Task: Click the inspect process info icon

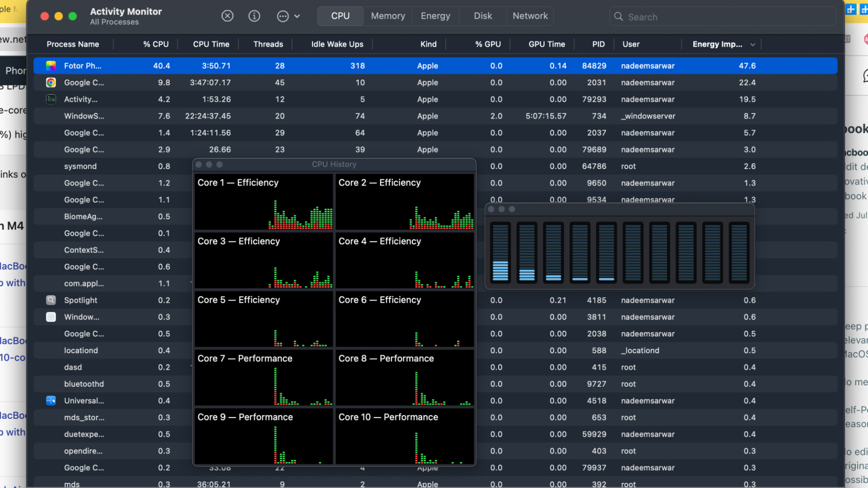Action: [254, 16]
